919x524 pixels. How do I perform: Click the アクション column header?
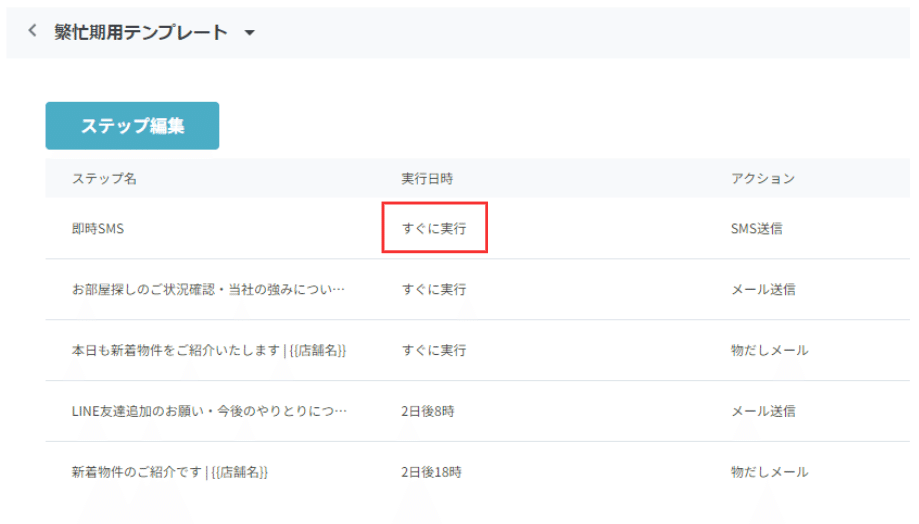763,179
